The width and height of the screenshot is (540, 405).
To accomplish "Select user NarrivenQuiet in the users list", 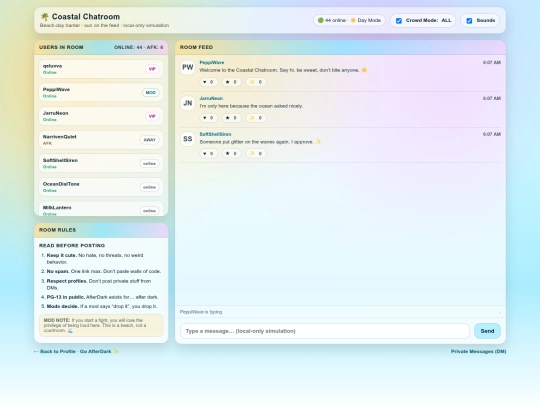I will tap(101, 140).
